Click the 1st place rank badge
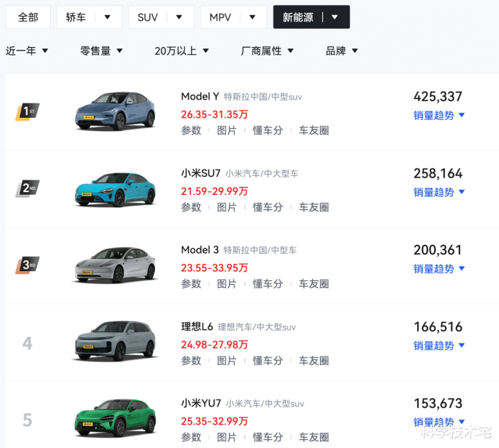Viewport: 499px width, 448px height. click(28, 112)
